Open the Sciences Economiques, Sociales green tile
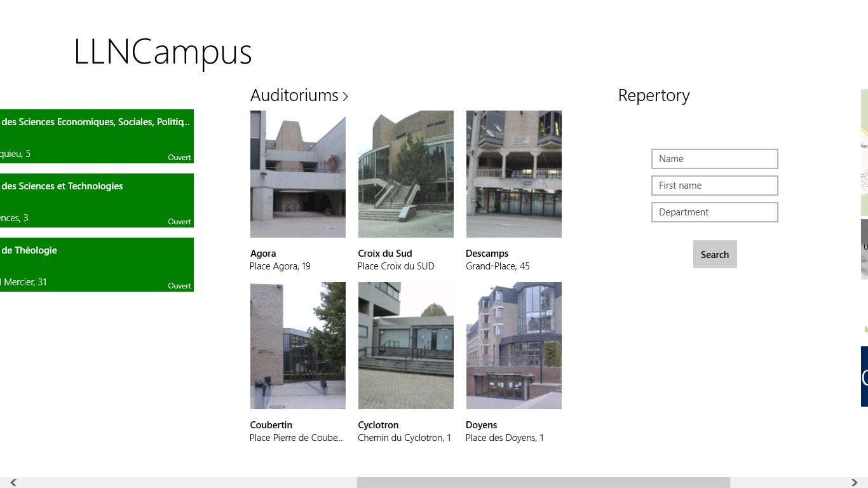The width and height of the screenshot is (868, 488). pyautogui.click(x=97, y=137)
